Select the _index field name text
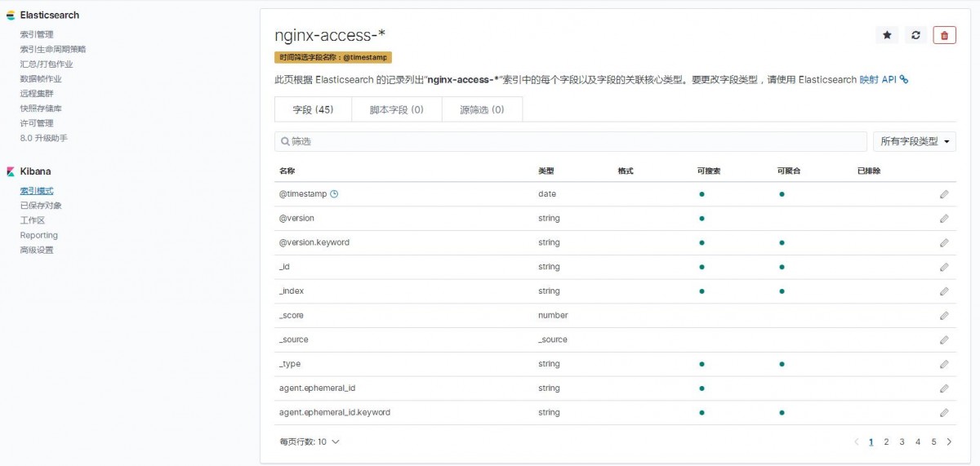 pyautogui.click(x=292, y=291)
